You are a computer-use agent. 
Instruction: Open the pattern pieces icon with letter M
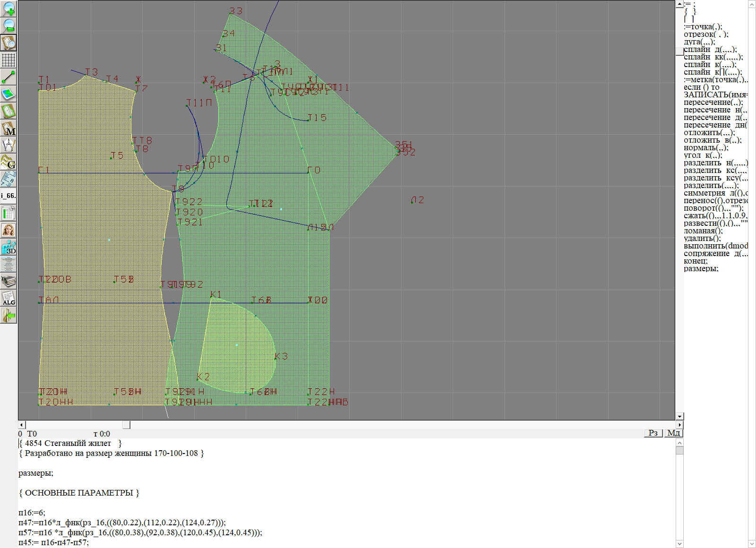point(9,128)
